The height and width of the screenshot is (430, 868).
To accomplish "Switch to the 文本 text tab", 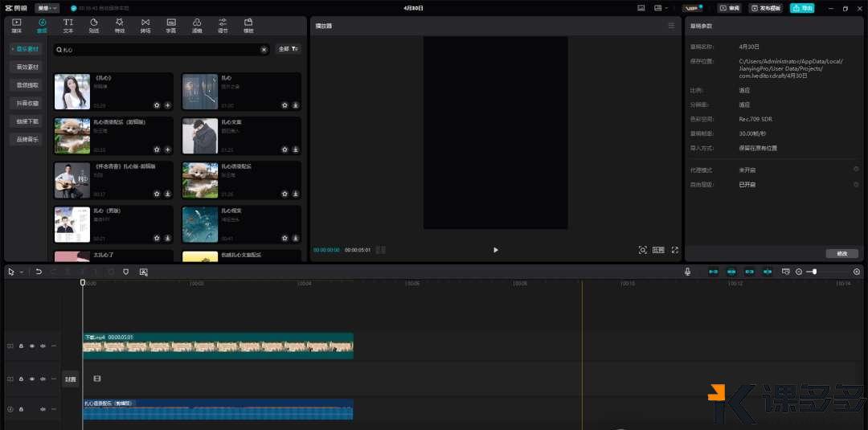I will [68, 26].
